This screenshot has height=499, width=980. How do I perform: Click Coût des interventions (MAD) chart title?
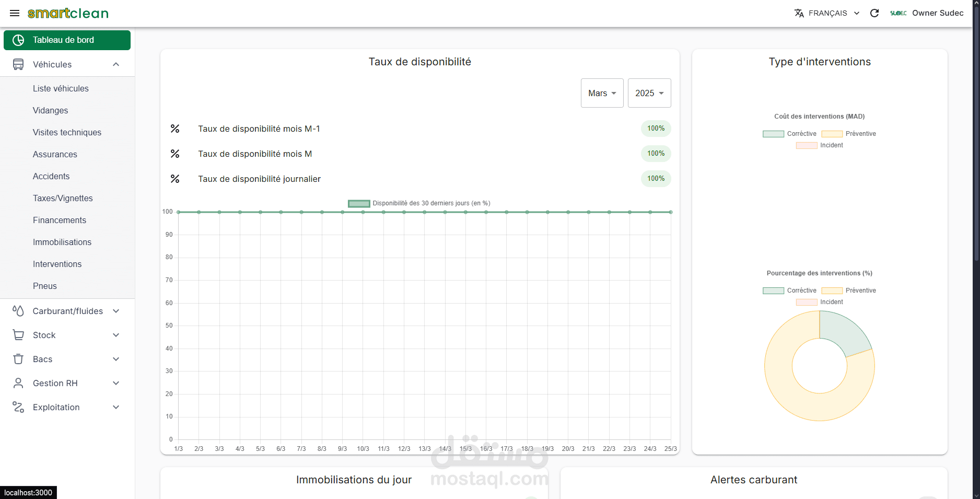coord(820,117)
